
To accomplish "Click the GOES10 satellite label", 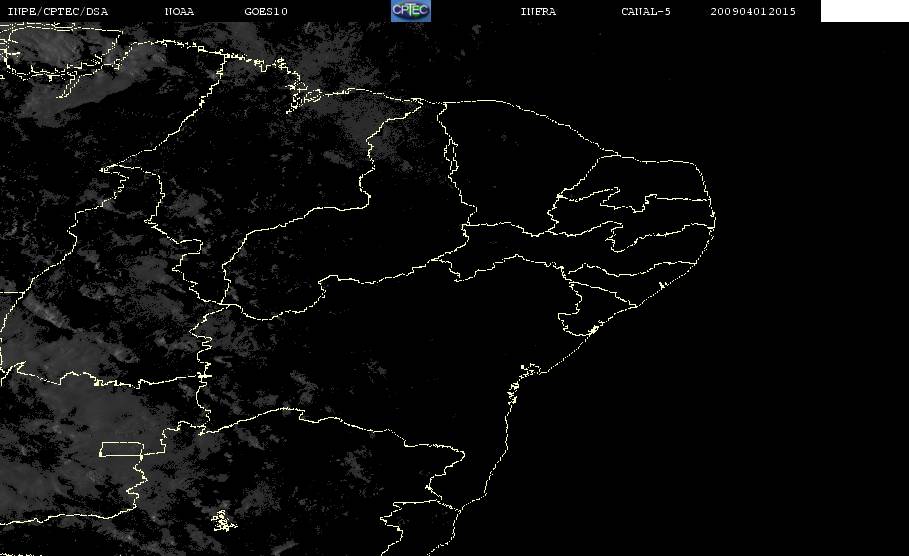I will pos(266,12).
